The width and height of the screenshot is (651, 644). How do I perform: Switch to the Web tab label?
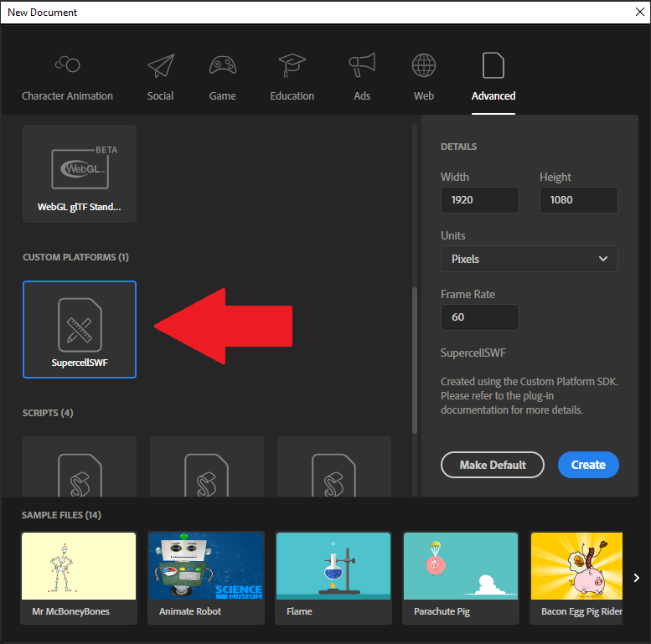(423, 95)
